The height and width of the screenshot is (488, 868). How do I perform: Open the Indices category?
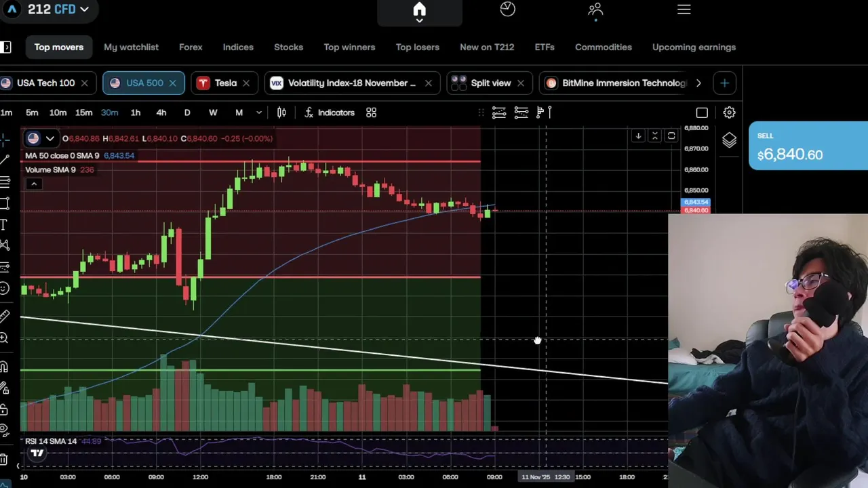(x=238, y=47)
